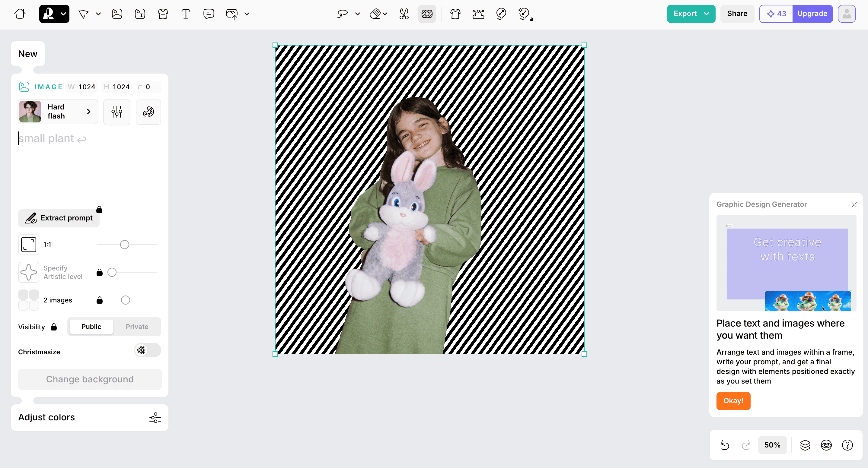868x468 pixels.
Task: Open the Hard flash style selector
Action: point(58,112)
